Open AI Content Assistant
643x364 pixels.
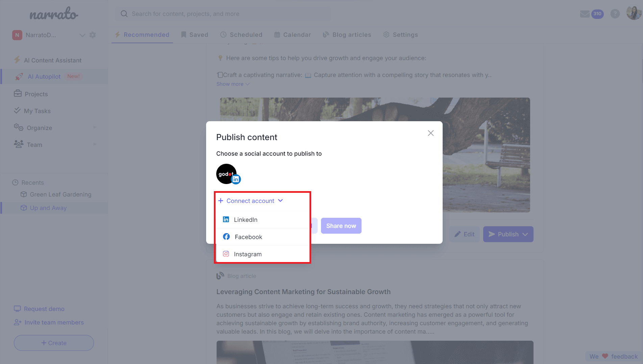tap(53, 60)
